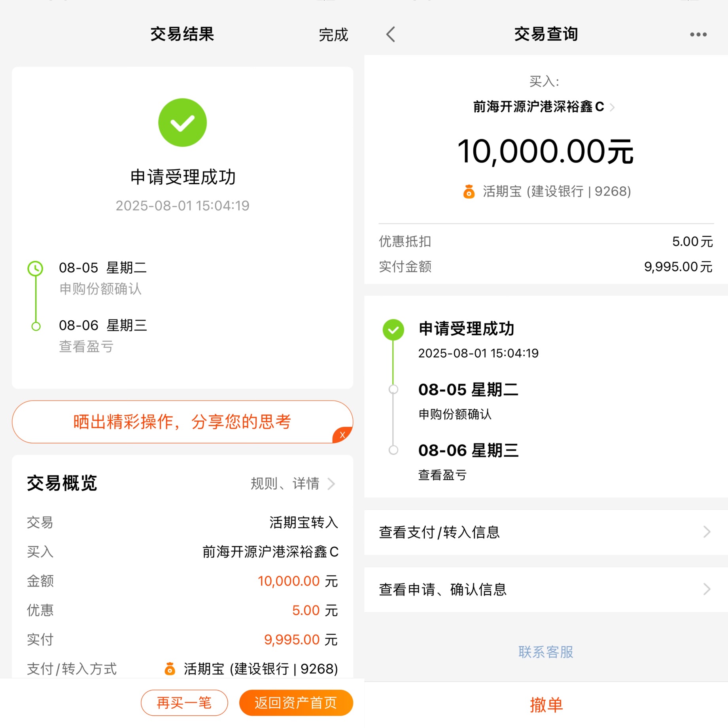Click the clock icon beside 08-05 星期二
The image size is (728, 728).
36,269
